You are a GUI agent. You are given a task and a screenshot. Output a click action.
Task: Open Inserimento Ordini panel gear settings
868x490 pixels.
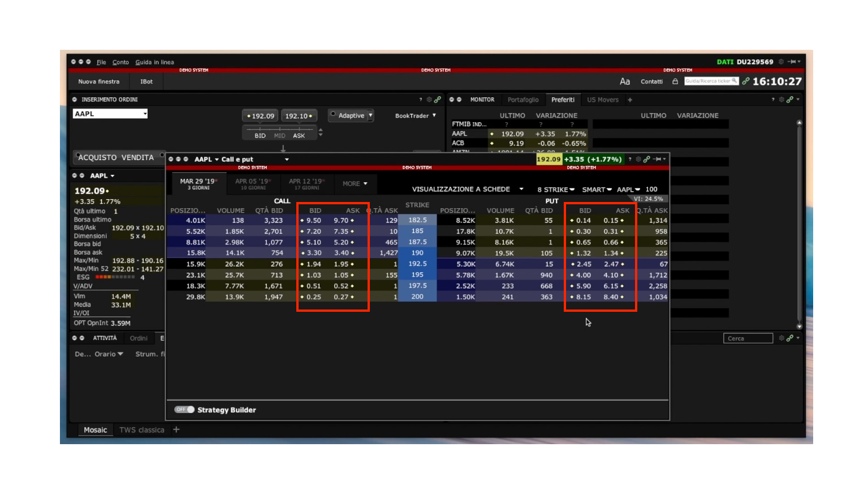pyautogui.click(x=429, y=100)
